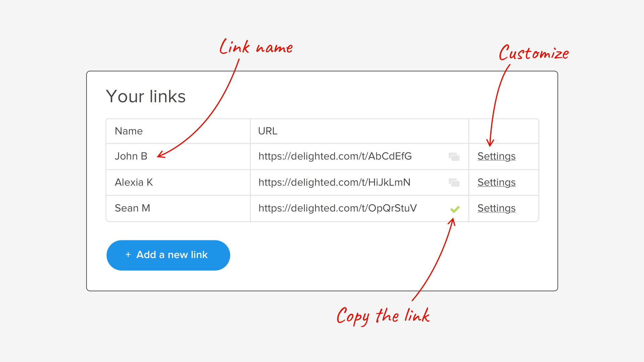Open Settings for Alexia K
This screenshot has height=362, width=644.
[496, 182]
